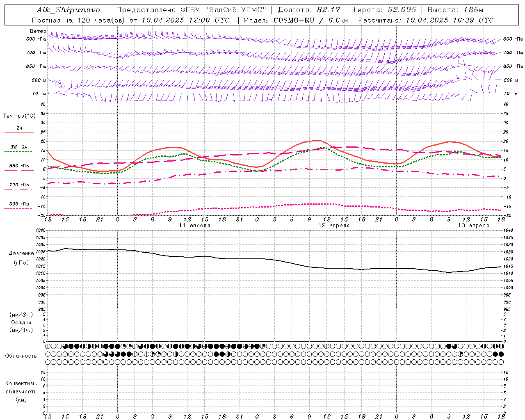Screen dimensions: 525x420
Task: Click the (мм/3ч.) precipitation unit label
Action: (21, 315)
